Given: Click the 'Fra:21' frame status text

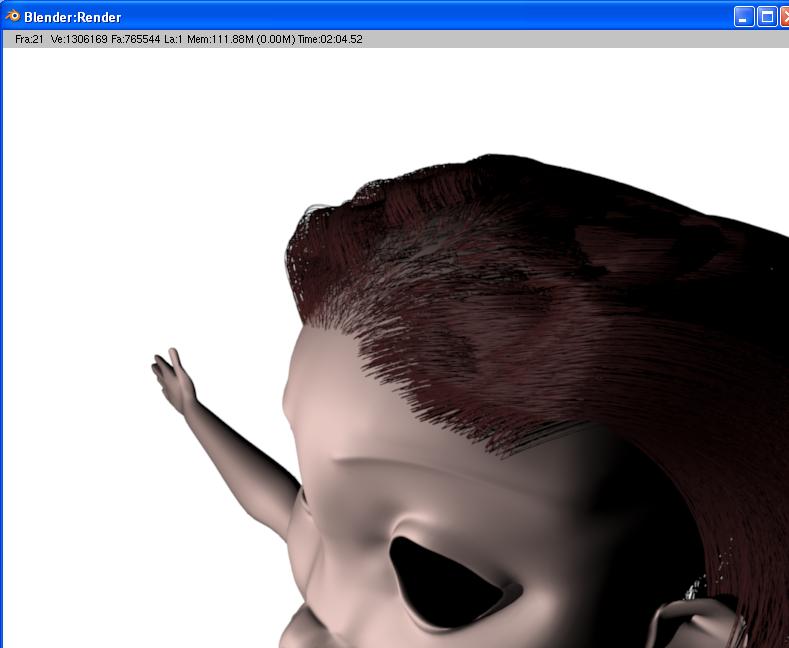Looking at the screenshot, I should tap(29, 39).
